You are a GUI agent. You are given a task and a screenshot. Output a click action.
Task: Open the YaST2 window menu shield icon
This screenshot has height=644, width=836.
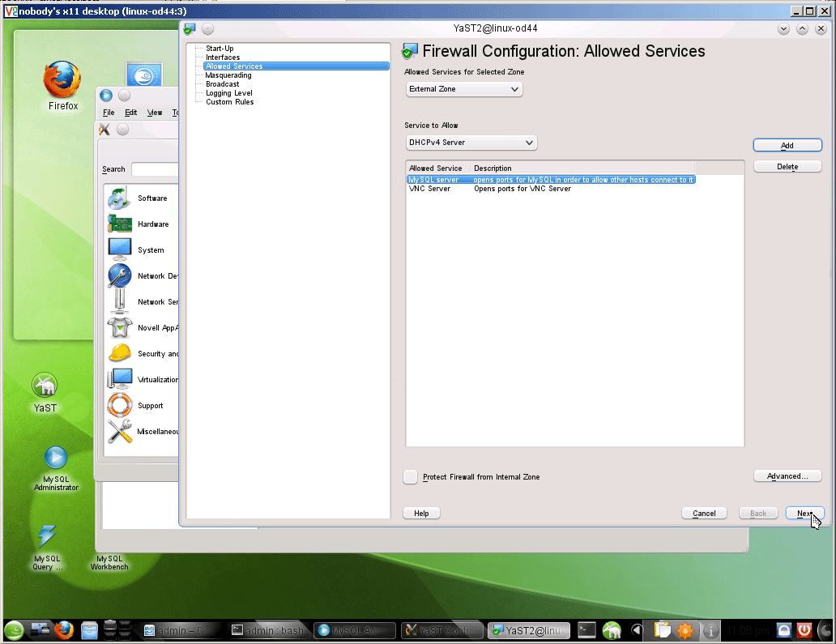tap(190, 29)
